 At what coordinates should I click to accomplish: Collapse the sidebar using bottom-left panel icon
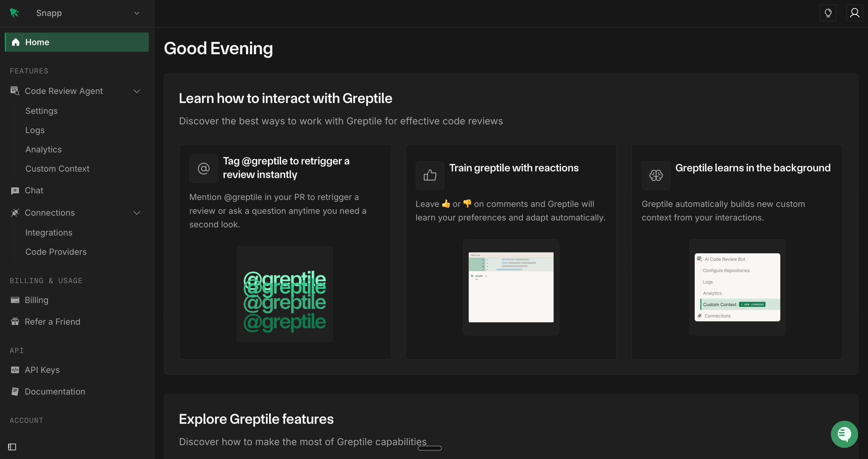12,447
